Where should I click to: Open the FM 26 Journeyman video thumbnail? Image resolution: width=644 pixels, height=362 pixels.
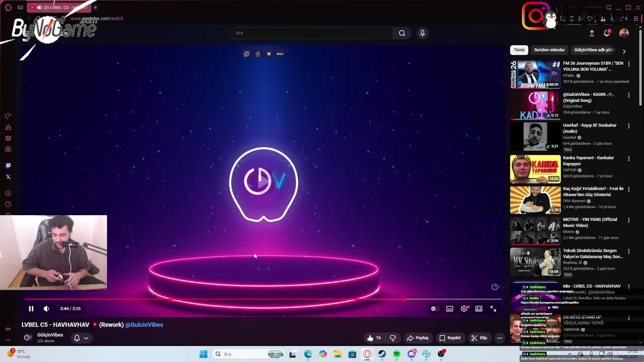click(535, 74)
